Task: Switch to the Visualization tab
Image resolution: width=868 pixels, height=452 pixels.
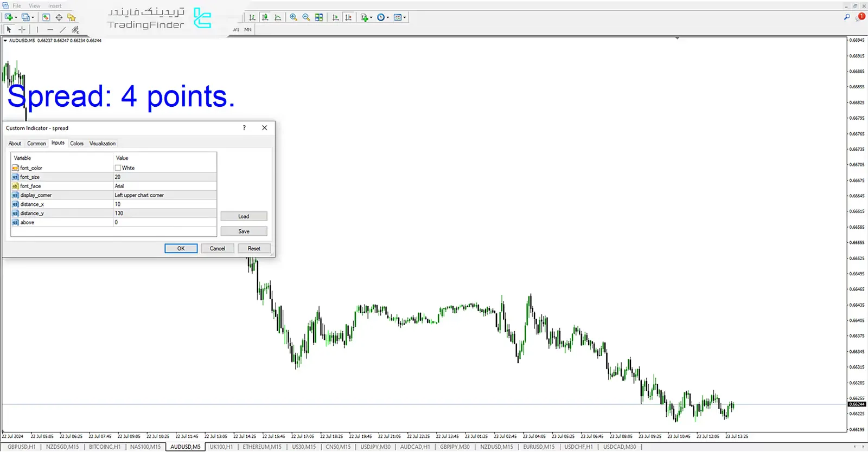Action: [x=103, y=144]
